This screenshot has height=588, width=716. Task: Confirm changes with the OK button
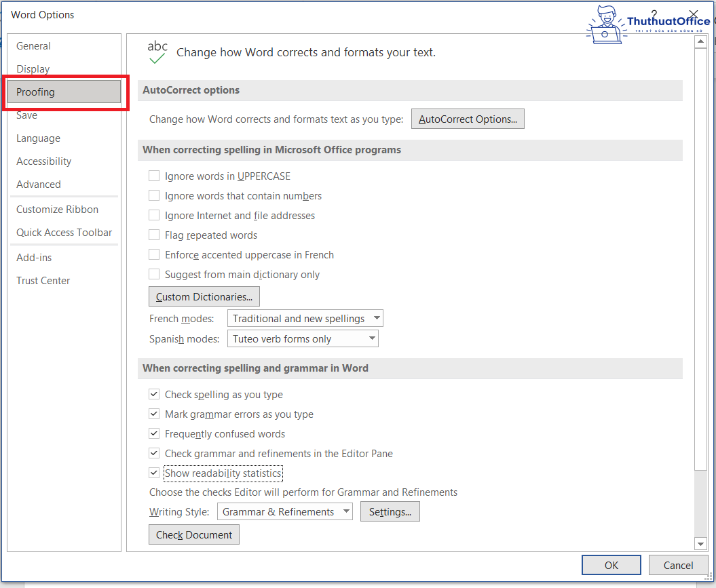[x=611, y=565]
